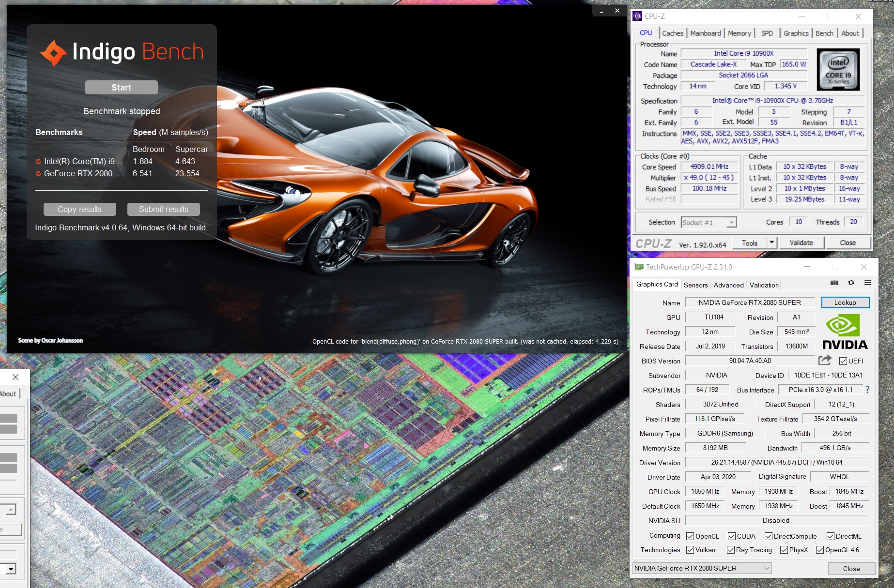Click the red check icon beside Intel Core result
894x588 pixels.
[38, 162]
